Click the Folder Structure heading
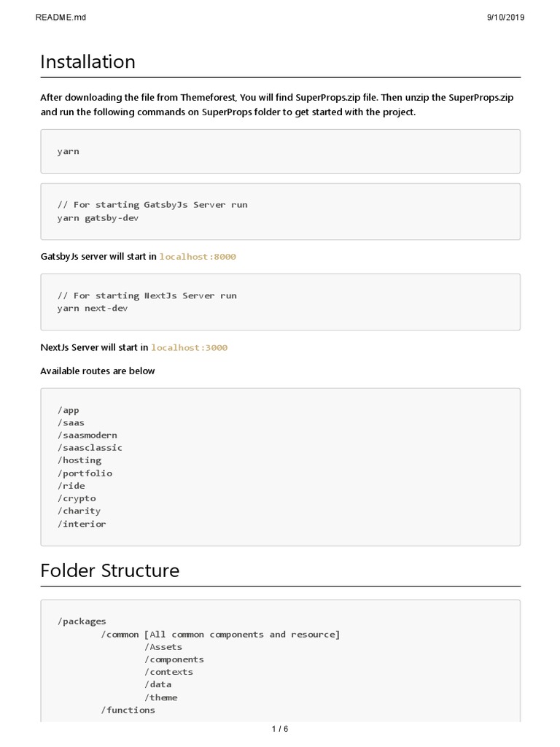The height and width of the screenshot is (747, 560). point(110,570)
